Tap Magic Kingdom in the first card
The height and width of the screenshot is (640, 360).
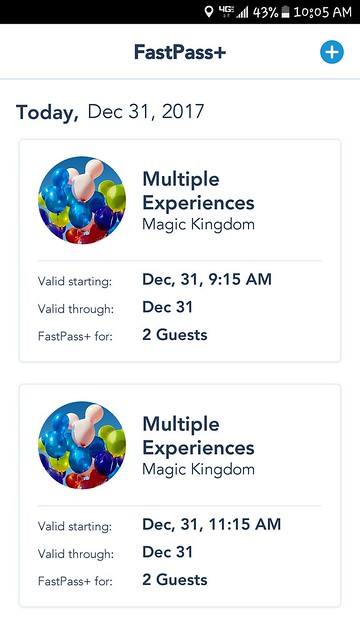pos(198,225)
